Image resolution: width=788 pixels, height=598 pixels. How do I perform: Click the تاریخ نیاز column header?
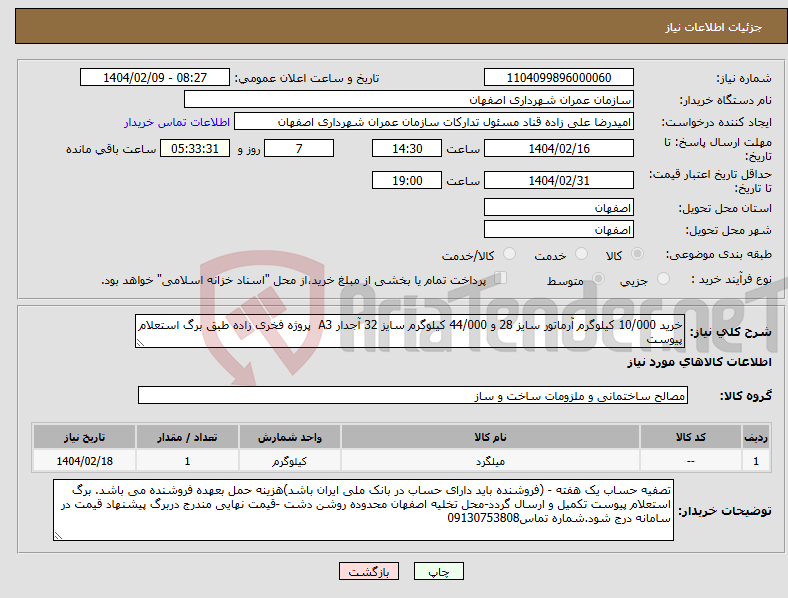(84, 437)
